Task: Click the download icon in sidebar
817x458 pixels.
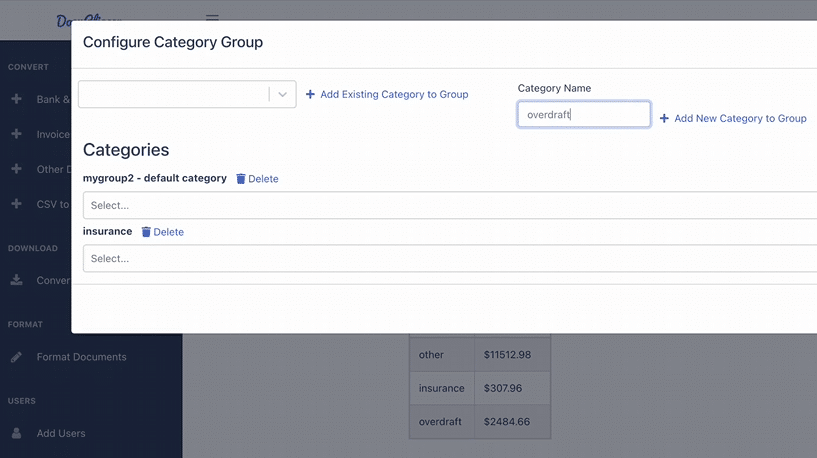Action: [x=16, y=280]
